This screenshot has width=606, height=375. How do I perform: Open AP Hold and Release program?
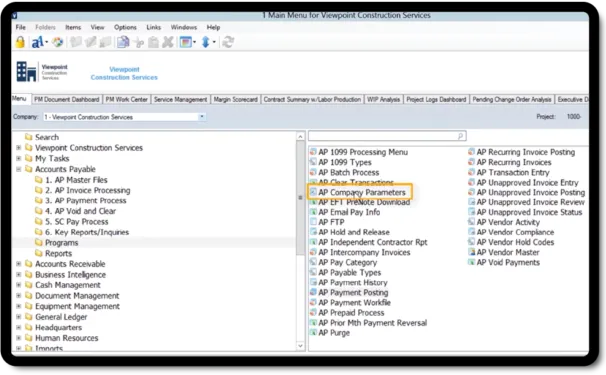tap(350, 232)
